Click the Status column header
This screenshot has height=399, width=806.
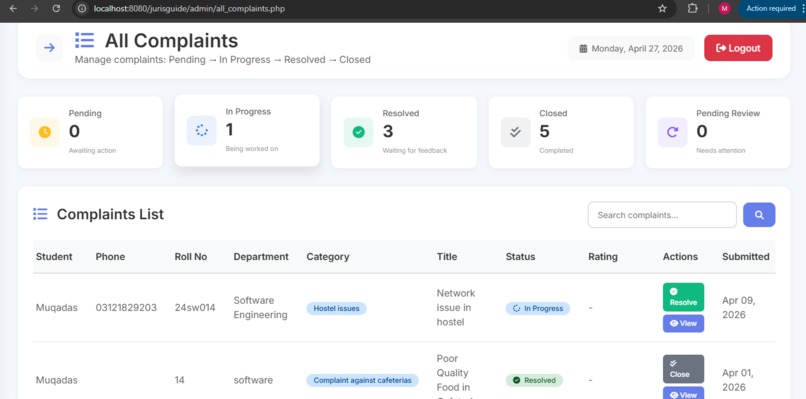pos(520,257)
